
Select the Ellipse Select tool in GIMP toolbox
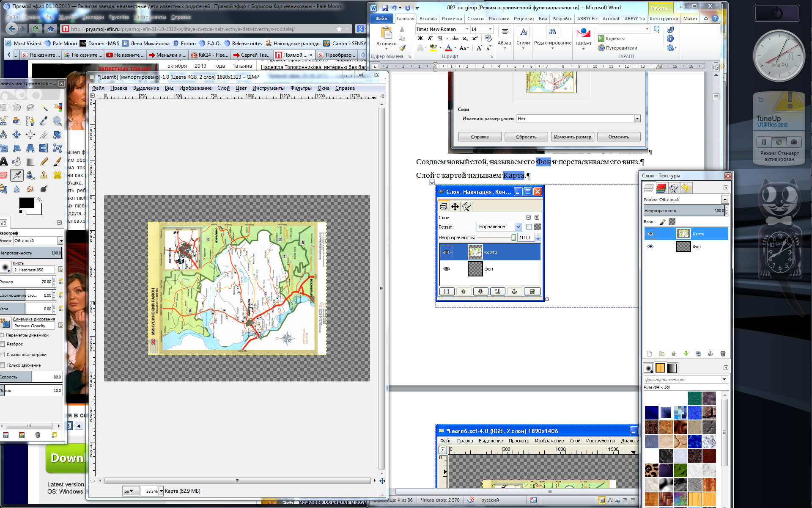[x=16, y=108]
